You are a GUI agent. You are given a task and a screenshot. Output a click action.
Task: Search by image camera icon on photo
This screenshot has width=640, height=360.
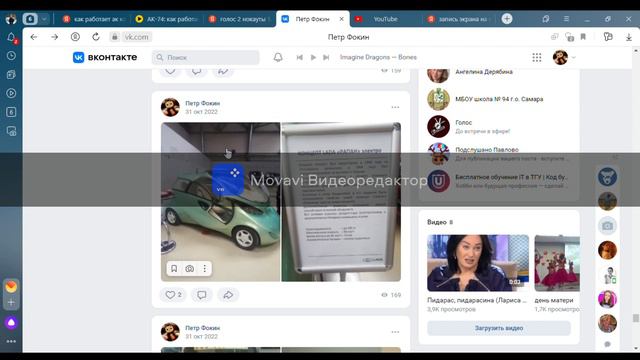click(189, 269)
